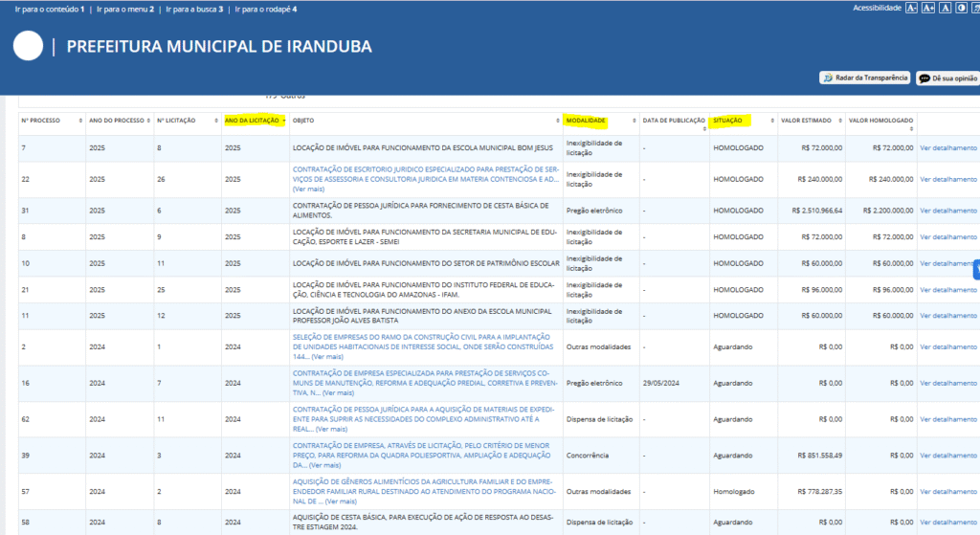Sort table by Ano da Licitação column
This screenshot has height=535, width=980.
coord(254,121)
